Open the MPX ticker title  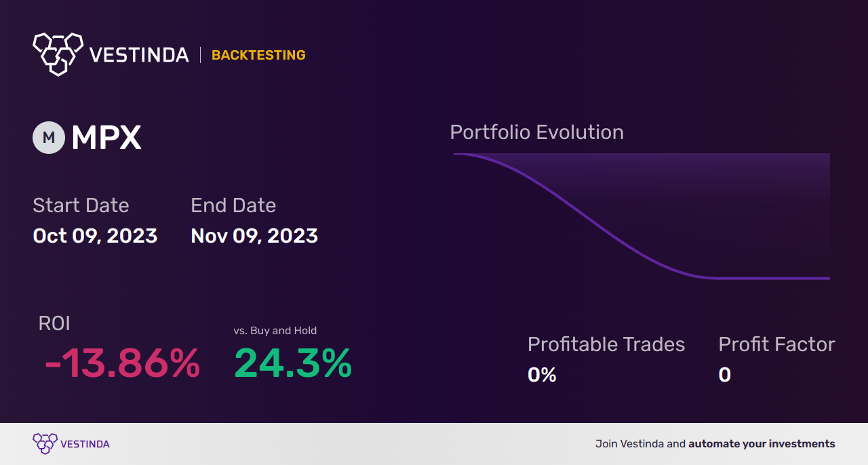(106, 138)
